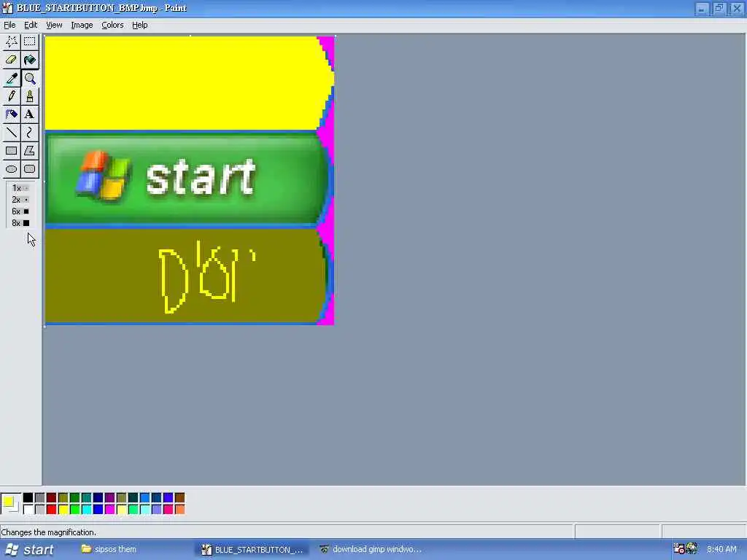Image resolution: width=747 pixels, height=560 pixels.
Task: Click the green start button image on canvas
Action: coord(187,179)
